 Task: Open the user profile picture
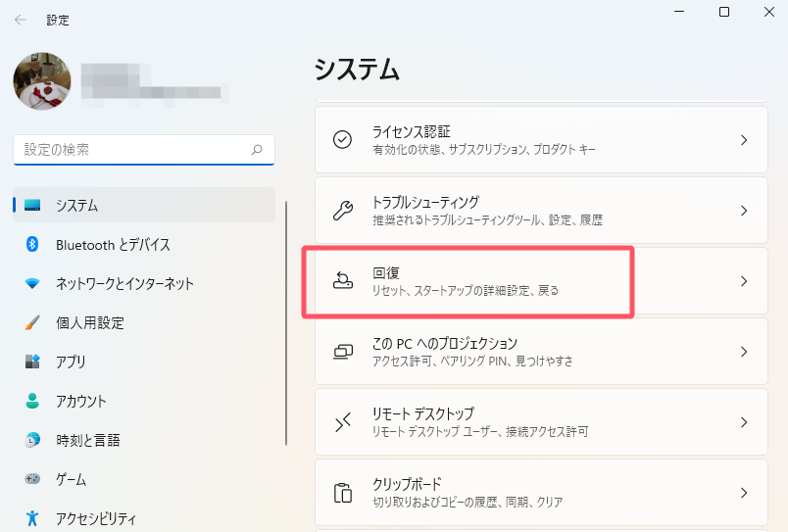coord(42,81)
